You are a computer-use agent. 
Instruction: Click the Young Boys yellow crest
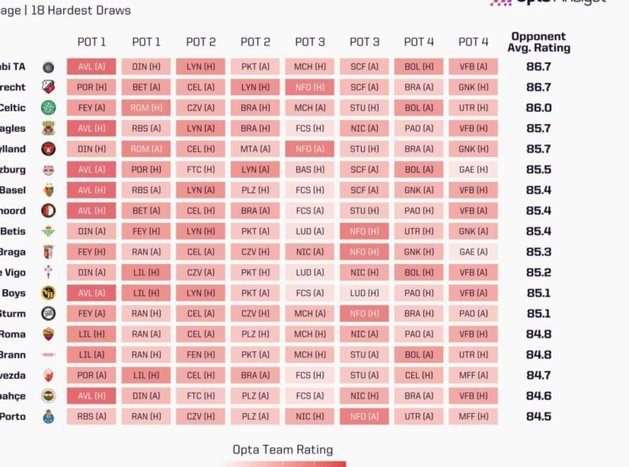coord(49,293)
